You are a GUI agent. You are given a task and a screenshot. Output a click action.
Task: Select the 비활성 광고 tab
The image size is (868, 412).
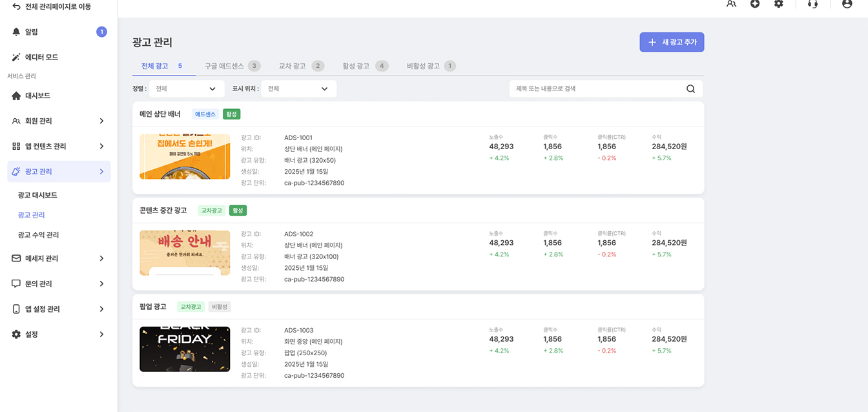coord(430,66)
